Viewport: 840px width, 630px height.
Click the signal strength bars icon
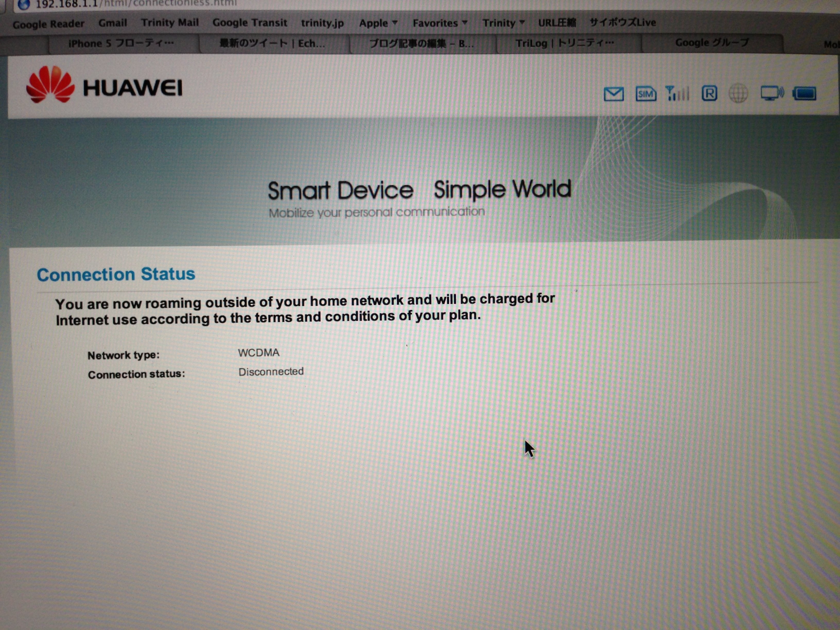(677, 93)
